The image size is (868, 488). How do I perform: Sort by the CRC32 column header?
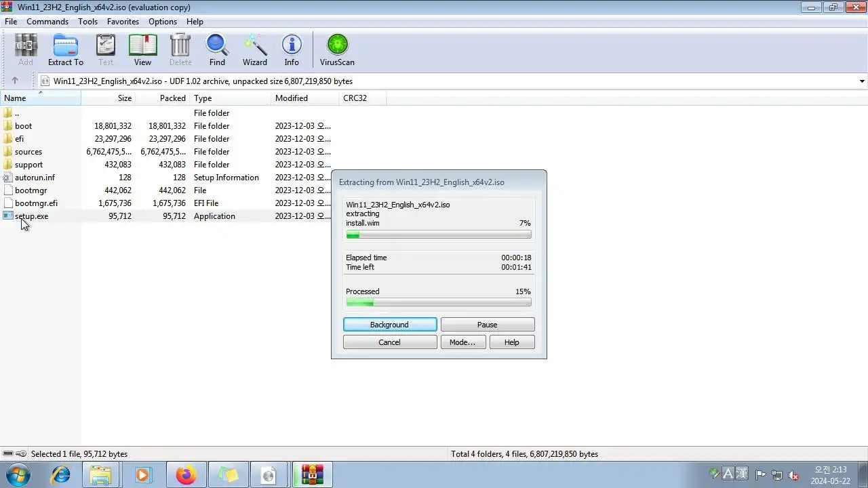pyautogui.click(x=363, y=98)
